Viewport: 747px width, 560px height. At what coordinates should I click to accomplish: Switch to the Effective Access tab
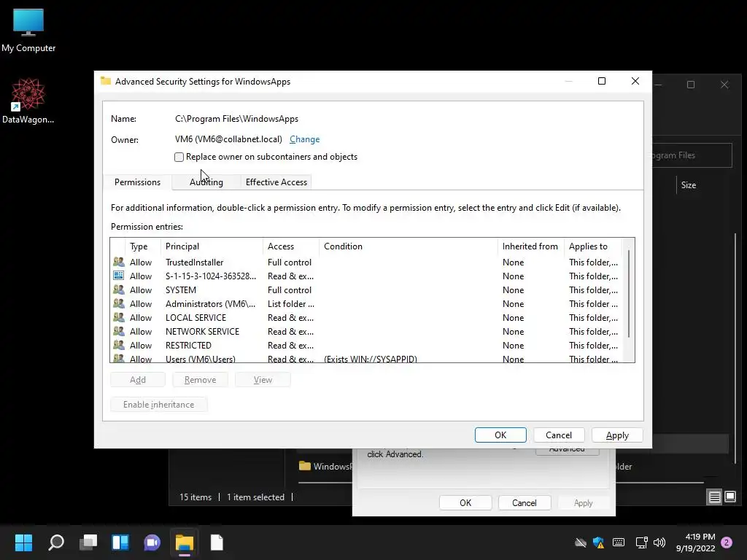tap(276, 182)
